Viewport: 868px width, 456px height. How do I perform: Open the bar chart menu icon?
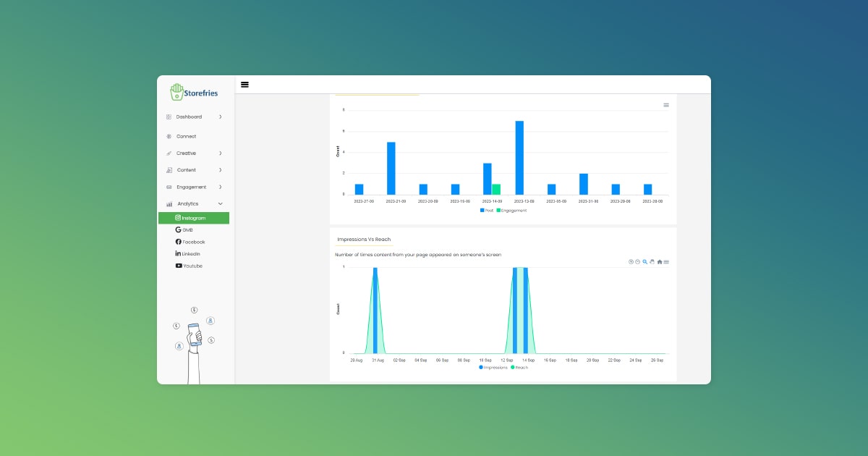click(x=666, y=105)
